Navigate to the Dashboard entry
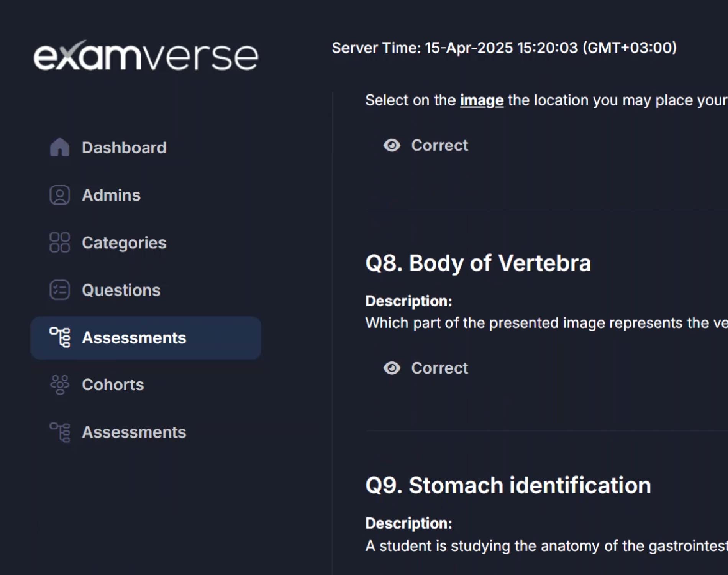This screenshot has width=728, height=575. 124,147
